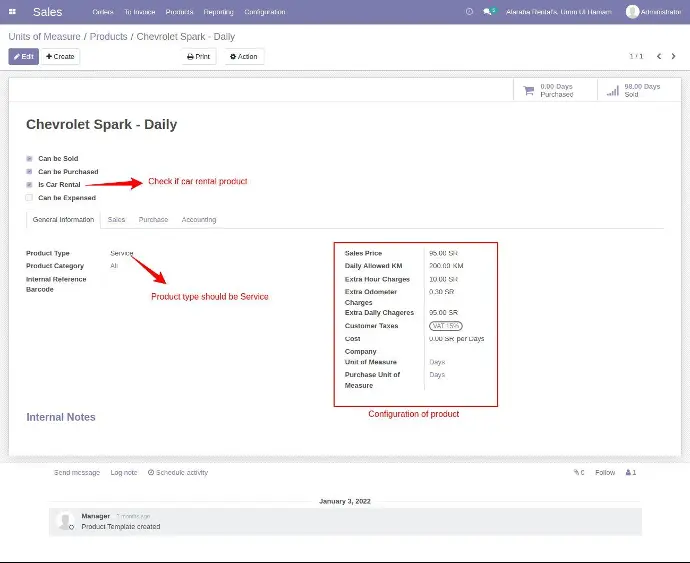Screen dimensions: 690x563
Task: Click the Product Template created message
Action: [121, 526]
